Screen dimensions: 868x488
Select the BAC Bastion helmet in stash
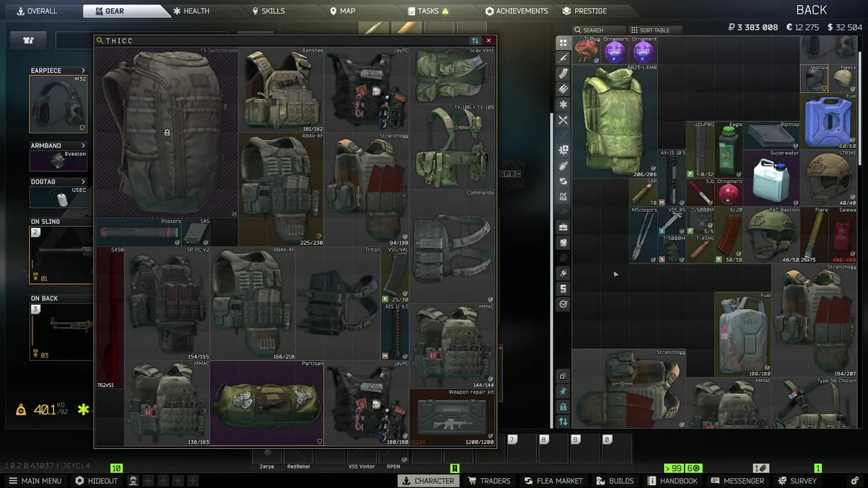[x=771, y=235]
